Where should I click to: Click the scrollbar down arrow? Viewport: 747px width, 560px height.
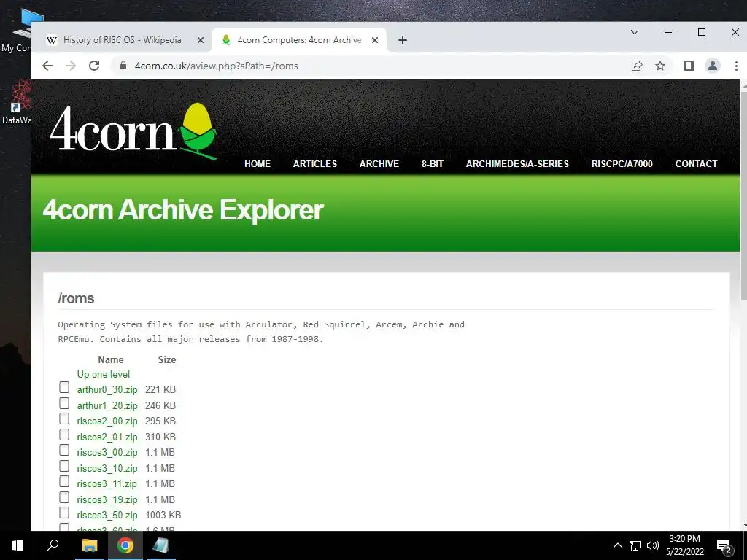[x=743, y=525]
